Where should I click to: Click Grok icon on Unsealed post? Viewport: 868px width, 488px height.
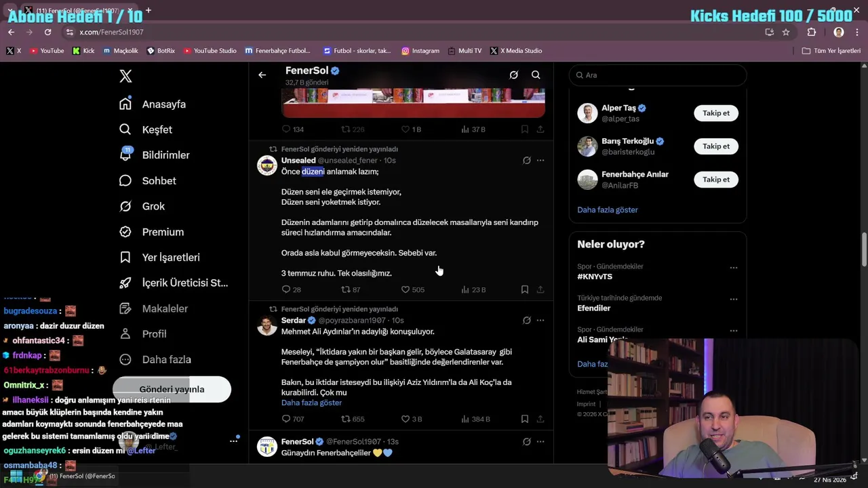(526, 161)
